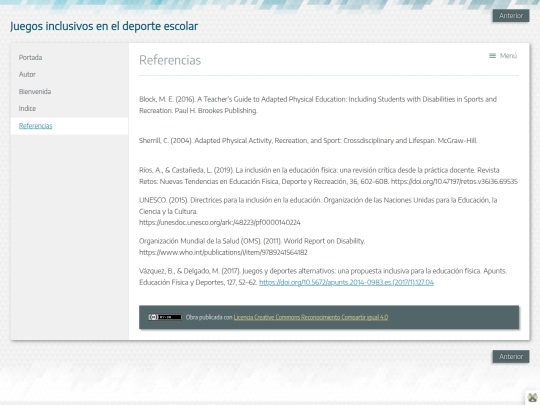Click the who.int publications URL text
Screen dimensions: 540x405
tap(223, 252)
